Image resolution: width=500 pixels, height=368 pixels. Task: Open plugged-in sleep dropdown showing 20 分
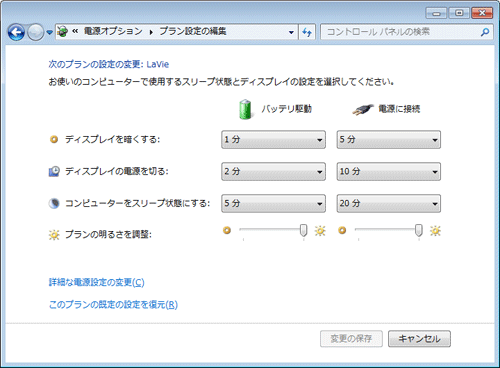(x=389, y=203)
